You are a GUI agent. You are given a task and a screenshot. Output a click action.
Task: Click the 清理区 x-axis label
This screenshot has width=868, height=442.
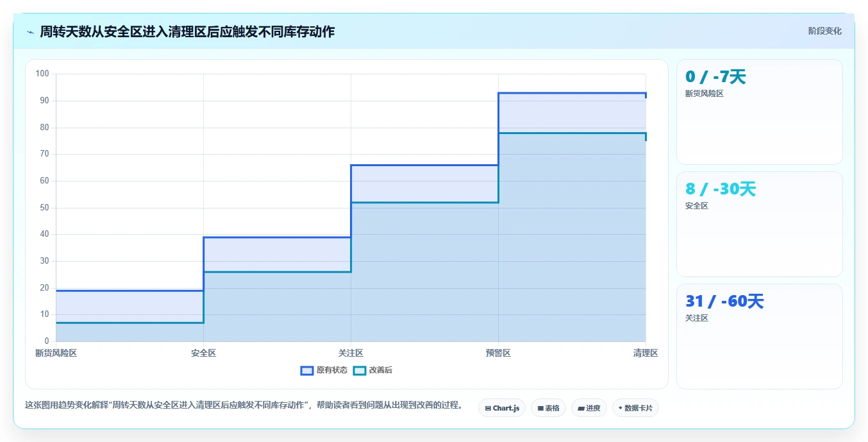click(x=646, y=353)
